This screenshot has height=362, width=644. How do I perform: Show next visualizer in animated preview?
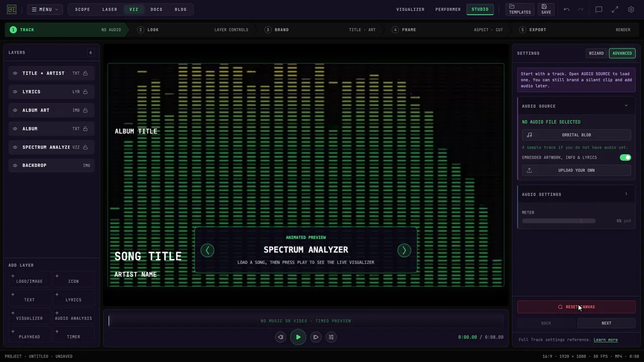[x=404, y=250]
